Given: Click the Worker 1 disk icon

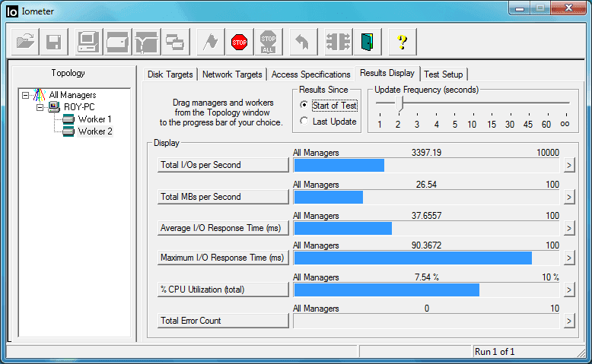Looking at the screenshot, I should [68, 119].
